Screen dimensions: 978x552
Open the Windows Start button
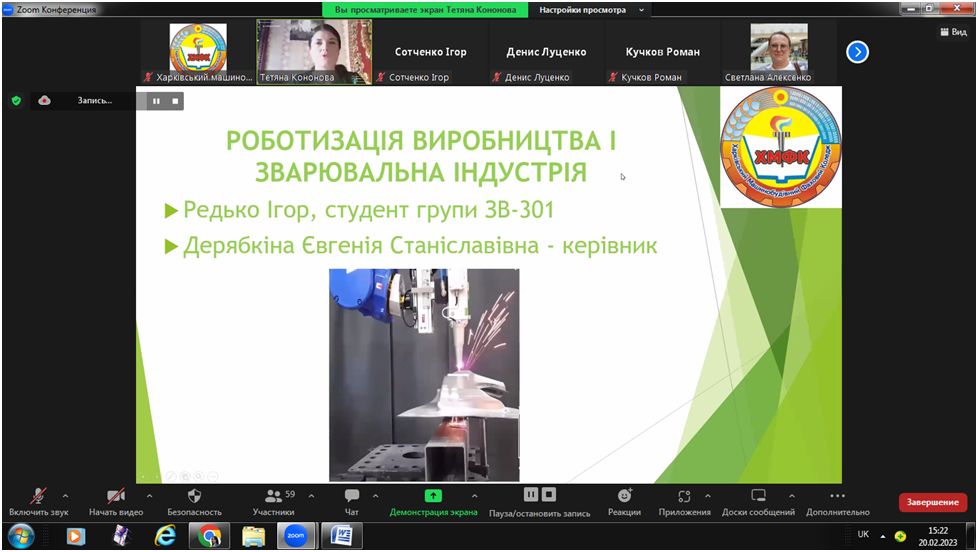tap(19, 536)
